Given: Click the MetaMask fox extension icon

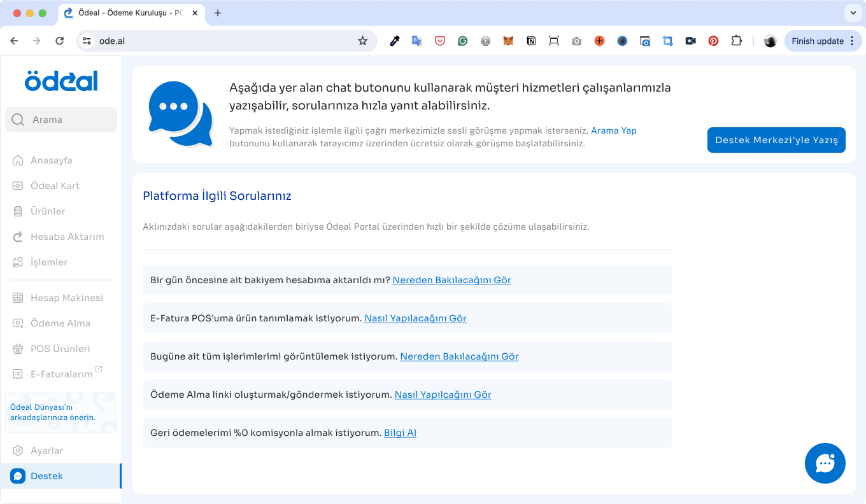Looking at the screenshot, I should pyautogui.click(x=508, y=41).
